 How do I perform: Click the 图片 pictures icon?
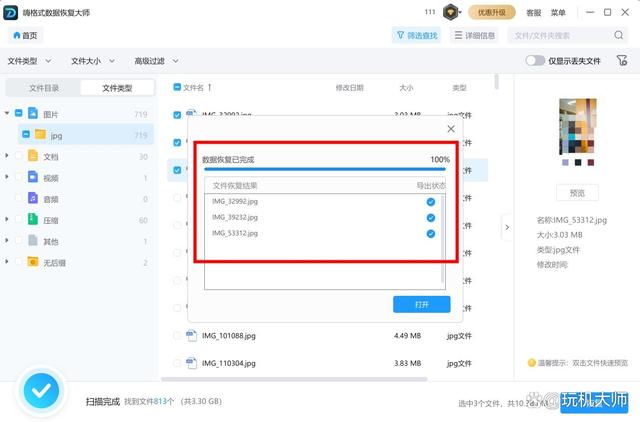33,113
